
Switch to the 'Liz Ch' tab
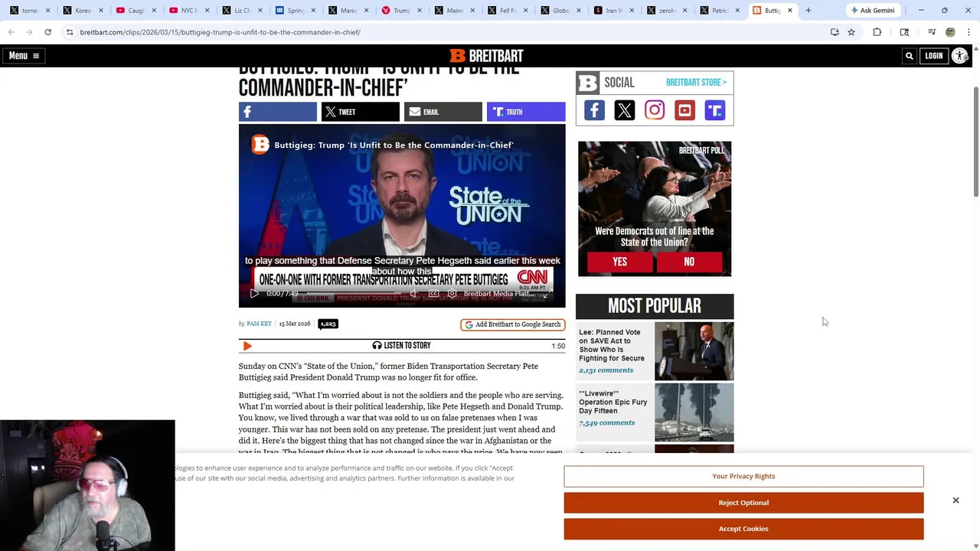(241, 11)
